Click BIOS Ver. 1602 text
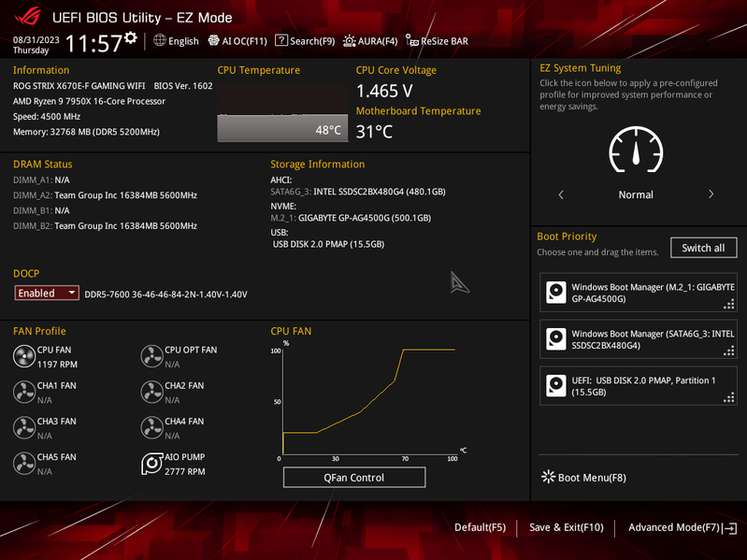Image resolution: width=747 pixels, height=560 pixels. click(x=183, y=86)
